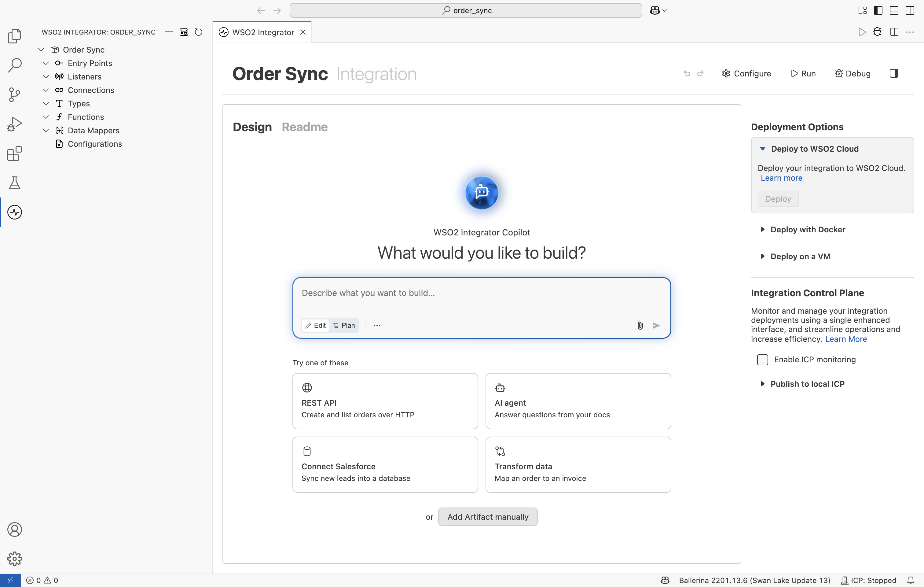Viewport: 924px width, 587px height.
Task: Open notifications bell in status bar
Action: [910, 580]
